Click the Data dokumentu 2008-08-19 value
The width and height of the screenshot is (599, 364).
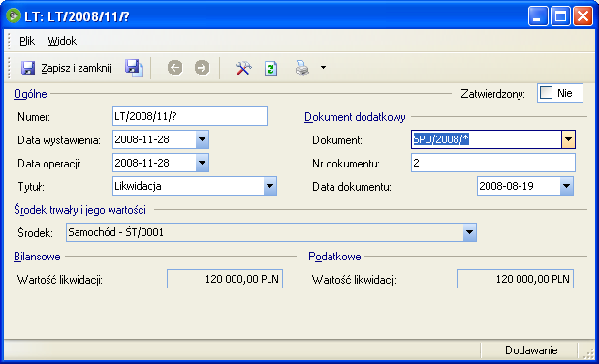507,186
